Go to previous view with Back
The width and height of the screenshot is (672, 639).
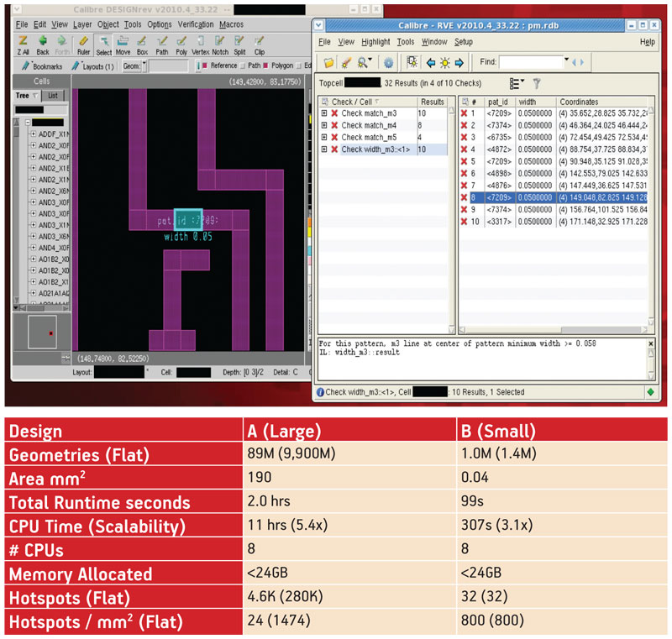point(43,45)
